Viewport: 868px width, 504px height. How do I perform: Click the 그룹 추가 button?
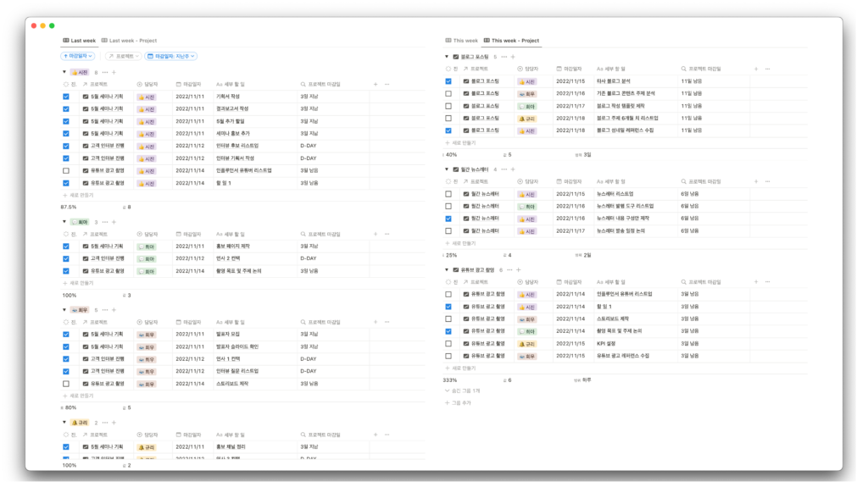(x=461, y=403)
